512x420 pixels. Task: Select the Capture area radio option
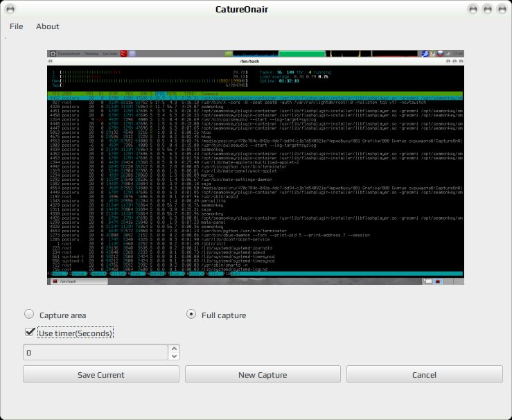[x=29, y=314]
